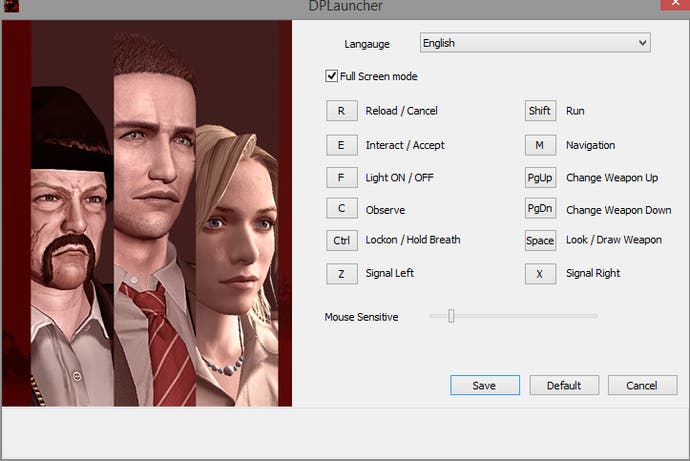
Task: Click the 'Reload / Cancel' label text
Action: tap(401, 111)
